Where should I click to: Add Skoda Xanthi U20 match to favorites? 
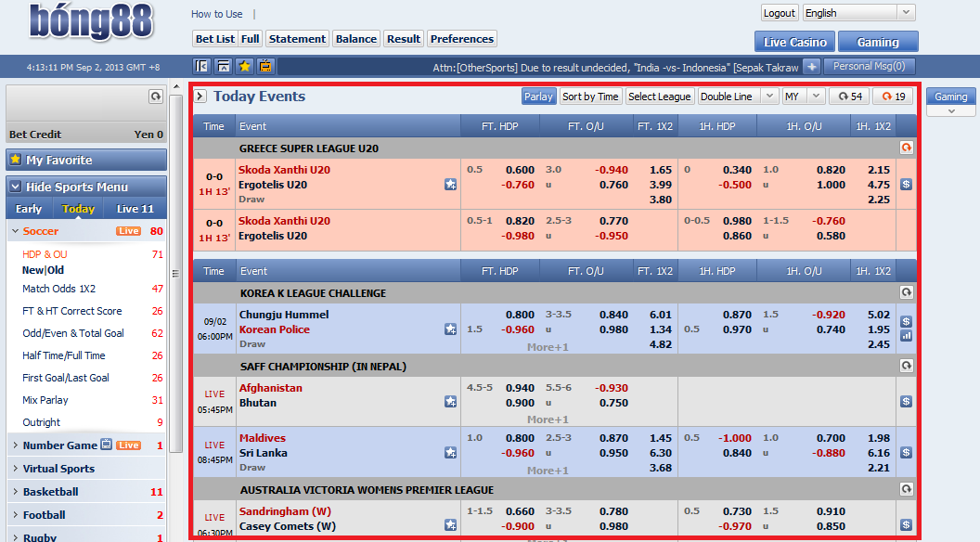450,185
